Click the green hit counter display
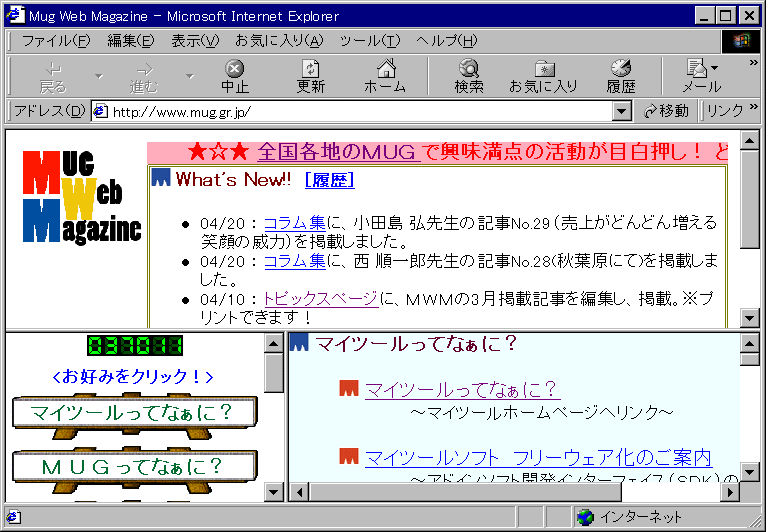The width and height of the screenshot is (766, 532). (x=135, y=345)
